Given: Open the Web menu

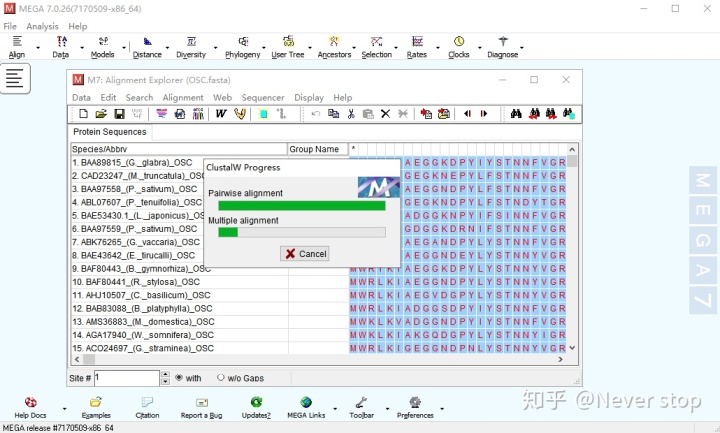Looking at the screenshot, I should (222, 97).
